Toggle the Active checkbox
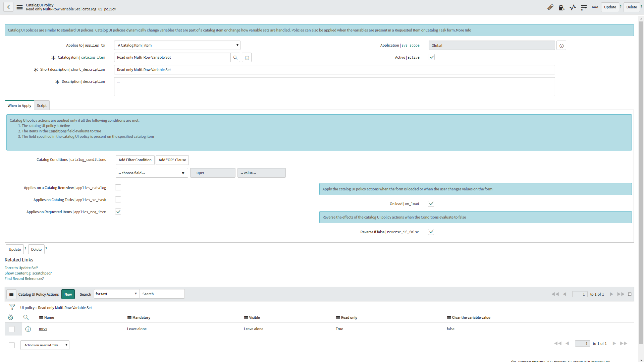Viewport: 644px width, 362px height. [x=432, y=57]
